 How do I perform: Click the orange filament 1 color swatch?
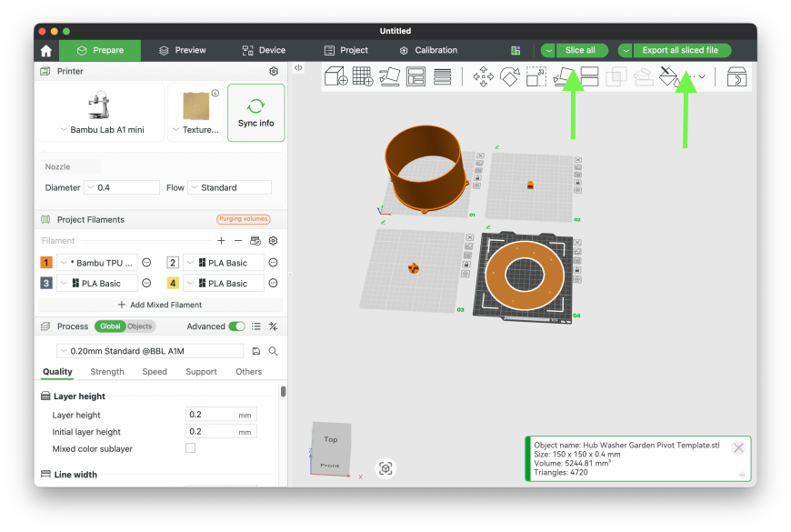[45, 263]
